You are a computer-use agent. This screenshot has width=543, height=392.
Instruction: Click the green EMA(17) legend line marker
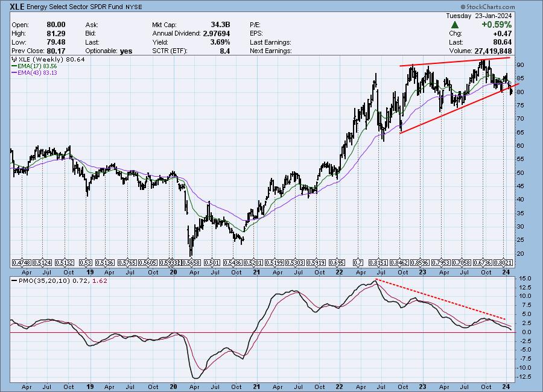(x=14, y=66)
